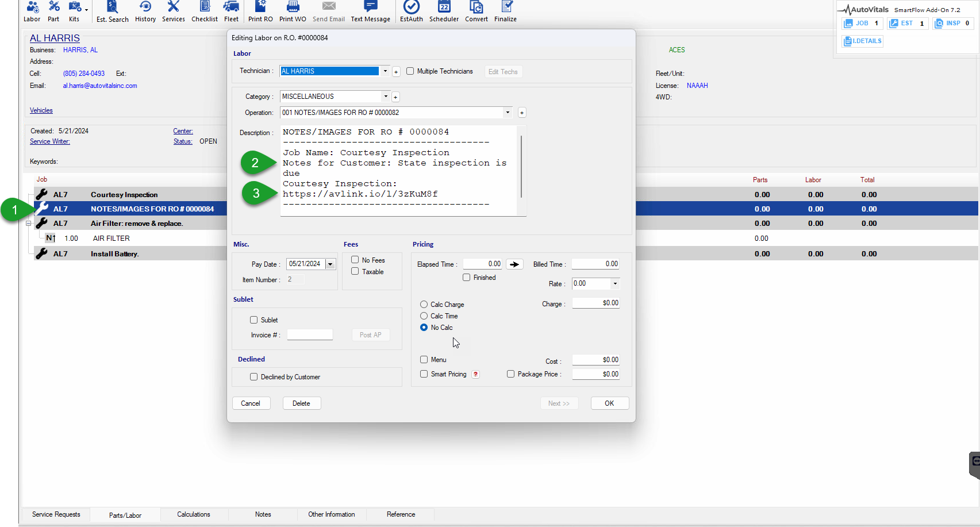Click the AutoVitals EST button

pyautogui.click(x=908, y=24)
